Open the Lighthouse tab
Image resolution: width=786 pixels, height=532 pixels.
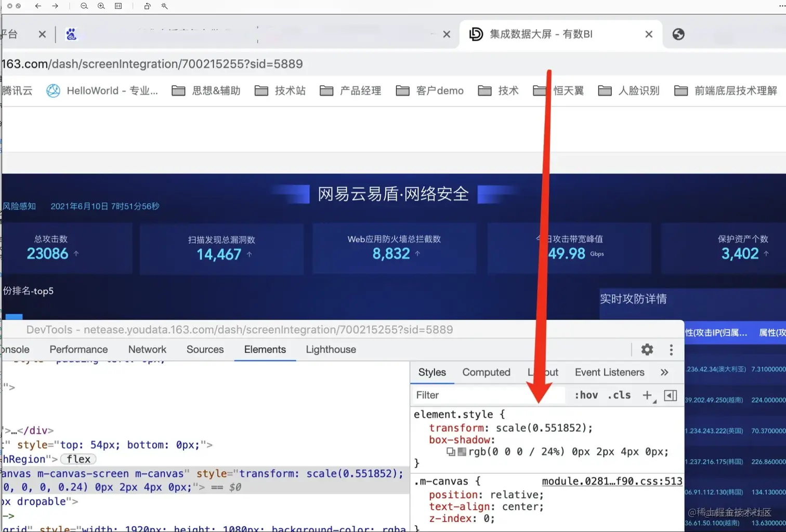(331, 350)
